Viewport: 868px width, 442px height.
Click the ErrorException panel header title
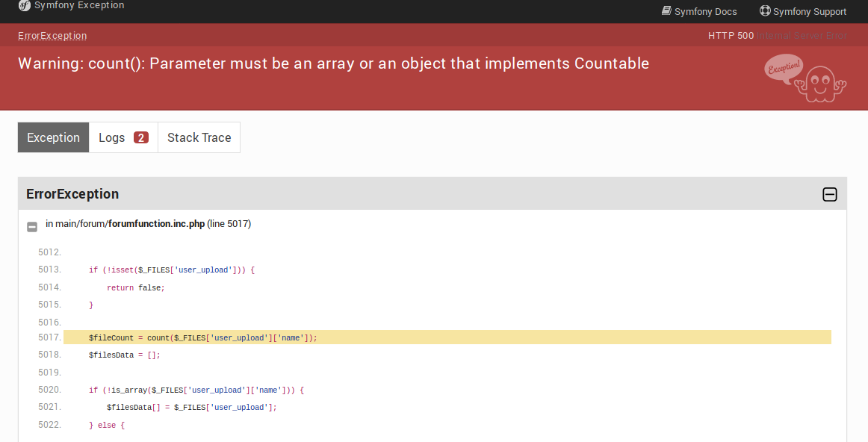pos(72,193)
